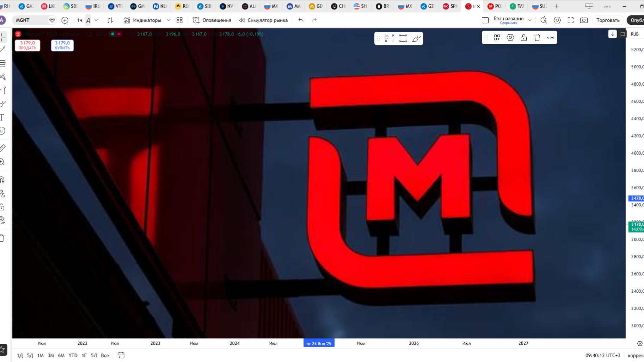Select the zoom in tool in left sidebar
This screenshot has height=362, width=644.
coord(2,162)
